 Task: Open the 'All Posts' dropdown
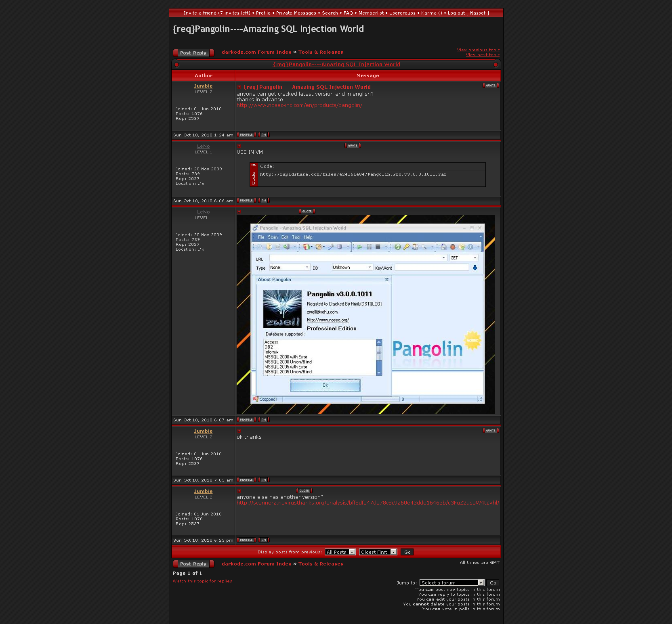coord(340,552)
